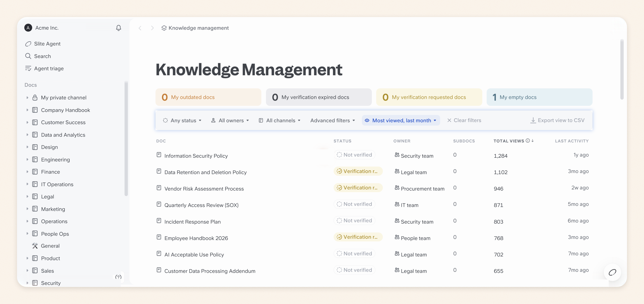Click Clear filters
Viewport: 644px width, 304px height.
(464, 120)
